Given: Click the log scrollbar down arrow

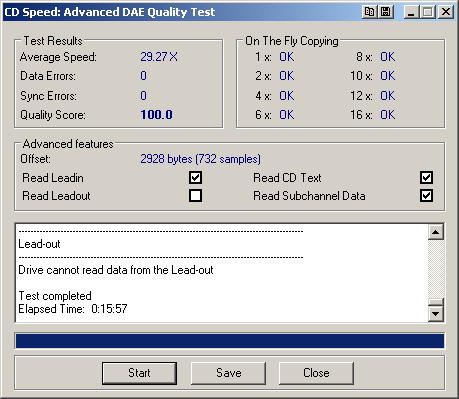Looking at the screenshot, I should click(x=436, y=314).
